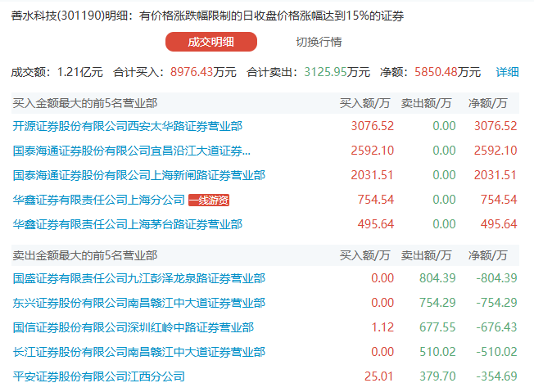The image size is (534, 392).
Task: Open 华鑫证券有限责任公司上海分公司 link
Action: [x=99, y=200]
